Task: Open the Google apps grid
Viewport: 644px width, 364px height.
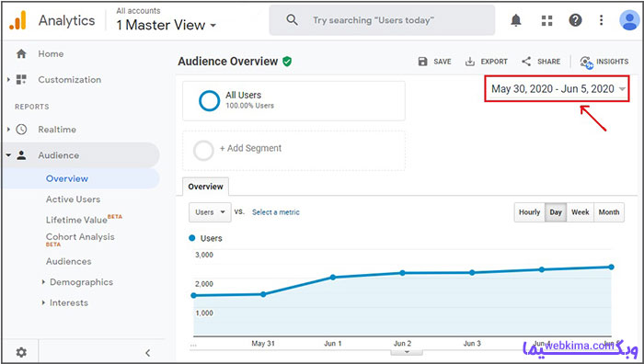Action: click(546, 20)
